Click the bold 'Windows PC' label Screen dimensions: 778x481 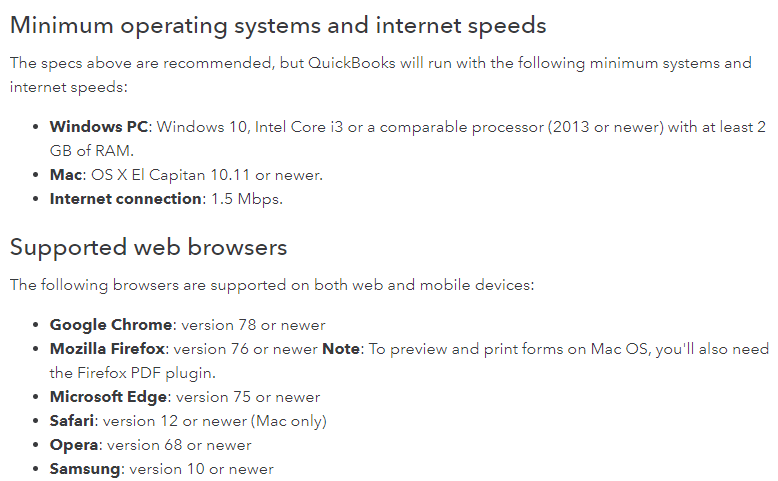(x=99, y=127)
